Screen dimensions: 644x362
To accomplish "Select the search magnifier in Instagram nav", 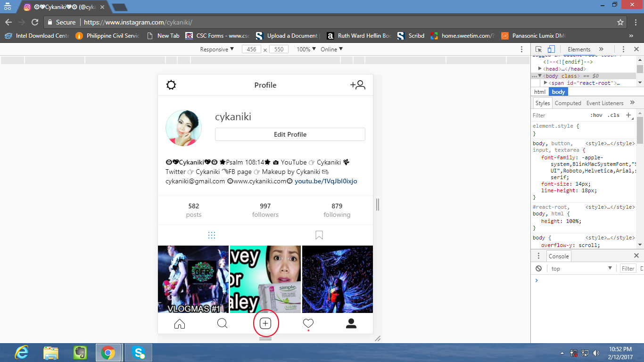I will pyautogui.click(x=222, y=324).
